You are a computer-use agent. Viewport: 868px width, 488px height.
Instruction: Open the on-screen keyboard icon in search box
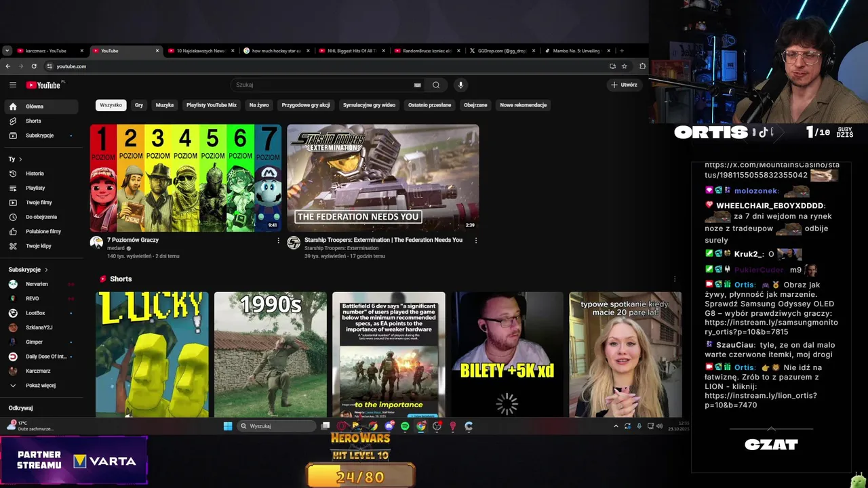[418, 85]
